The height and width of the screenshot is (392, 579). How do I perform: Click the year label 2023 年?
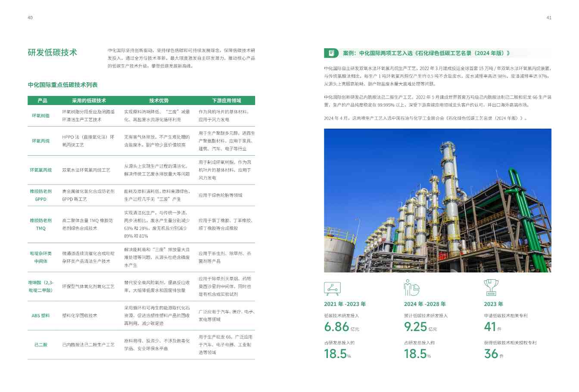click(494, 304)
